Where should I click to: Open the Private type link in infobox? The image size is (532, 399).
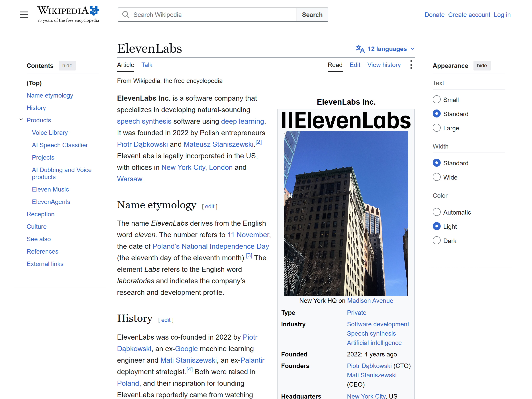point(356,313)
